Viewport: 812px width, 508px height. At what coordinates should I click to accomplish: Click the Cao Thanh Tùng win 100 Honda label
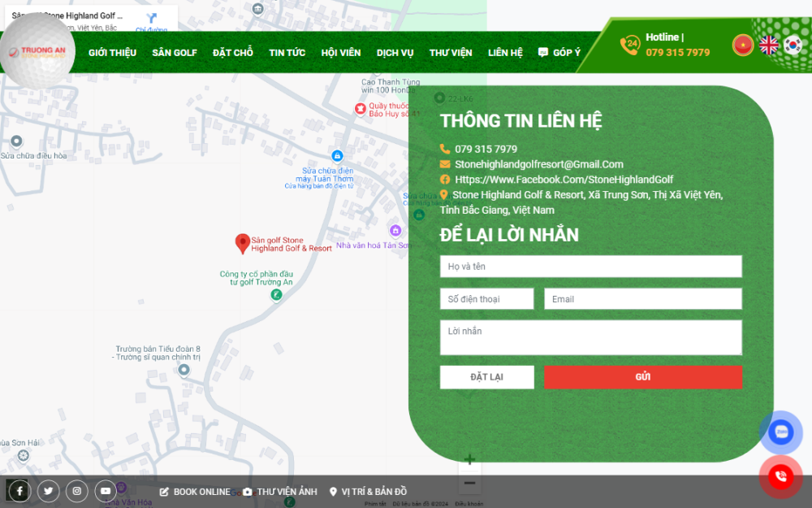[x=391, y=86]
